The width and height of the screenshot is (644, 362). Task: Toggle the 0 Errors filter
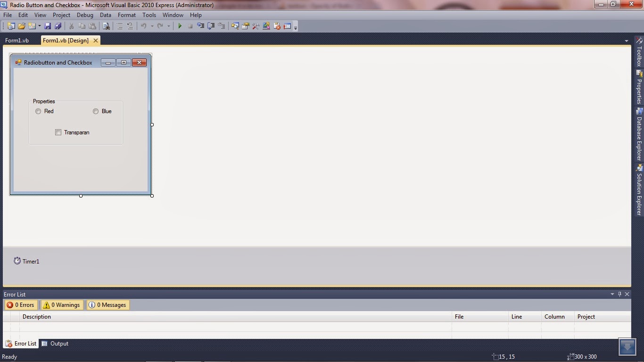20,305
